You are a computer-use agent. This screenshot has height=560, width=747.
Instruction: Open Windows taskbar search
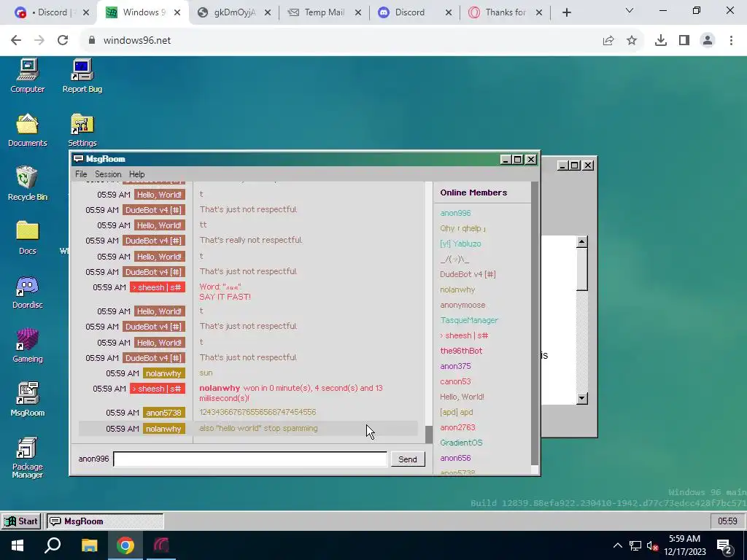click(x=53, y=545)
